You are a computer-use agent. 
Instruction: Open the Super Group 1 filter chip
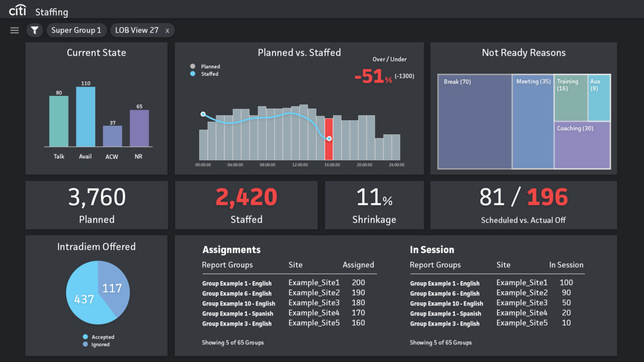[x=76, y=30]
